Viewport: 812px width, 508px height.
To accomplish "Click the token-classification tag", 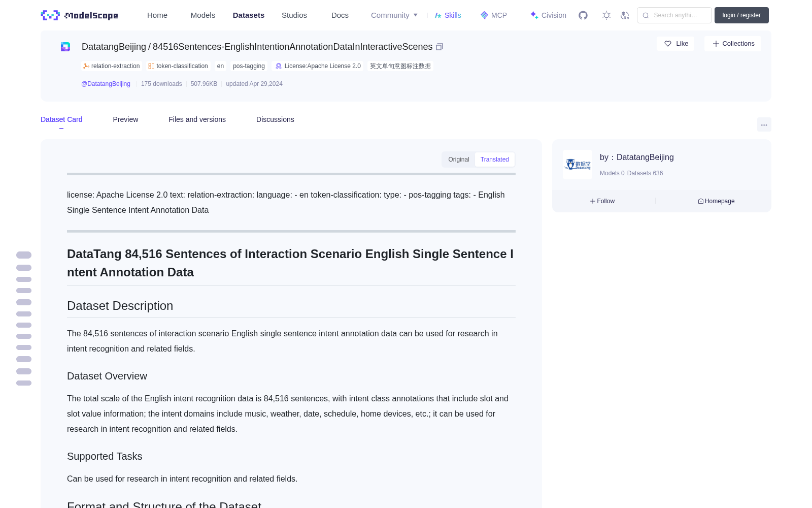I will pos(178,66).
